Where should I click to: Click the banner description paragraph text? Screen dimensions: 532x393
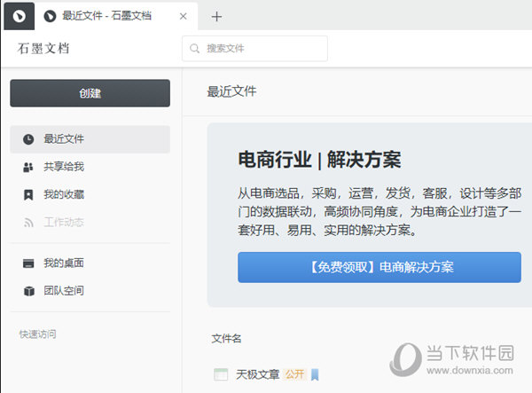pyautogui.click(x=379, y=212)
